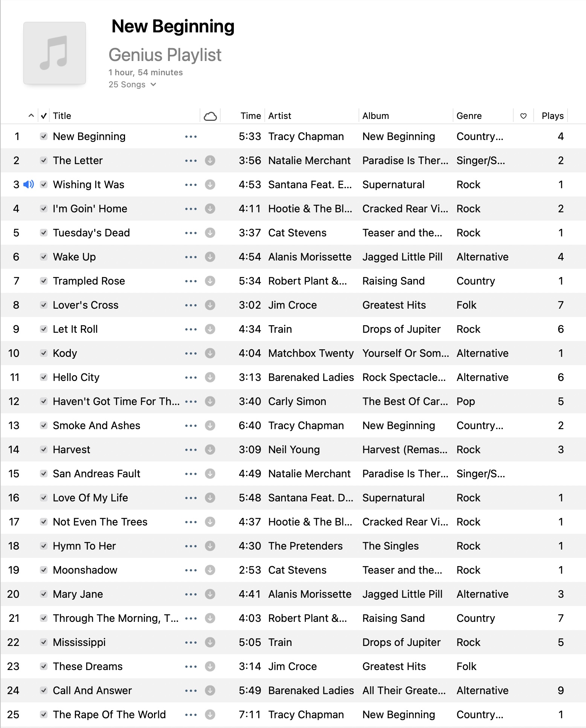The height and width of the screenshot is (728, 586).
Task: Uncheck the These Dreams checkbox
Action: point(44,666)
